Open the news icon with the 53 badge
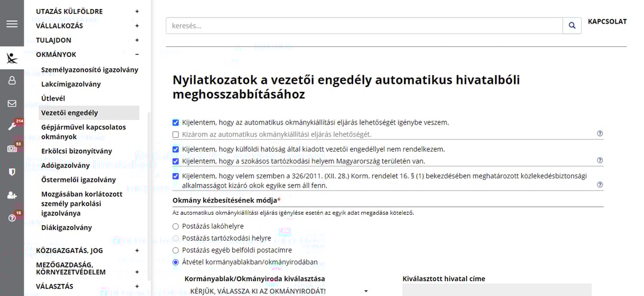644x296 pixels. click(x=12, y=149)
